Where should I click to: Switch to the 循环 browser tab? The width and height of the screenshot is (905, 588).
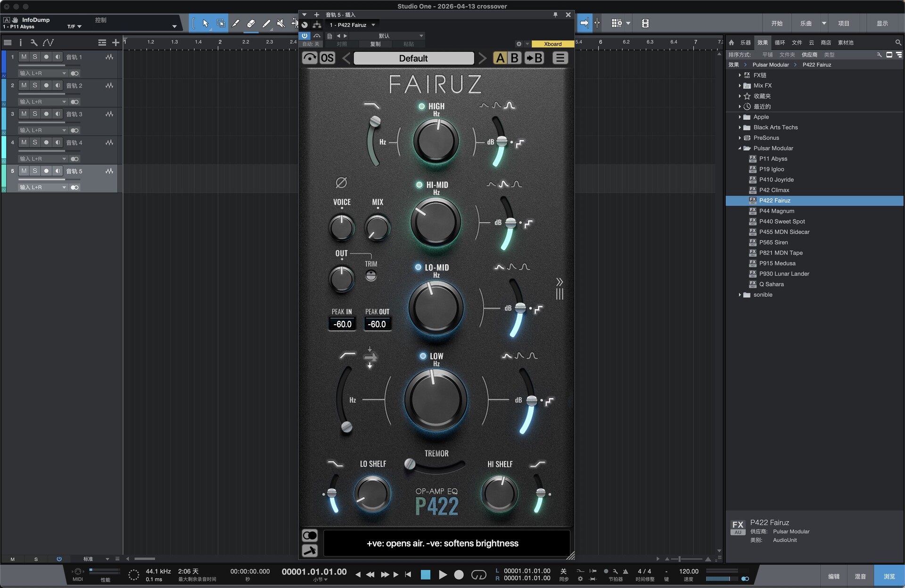click(x=780, y=42)
